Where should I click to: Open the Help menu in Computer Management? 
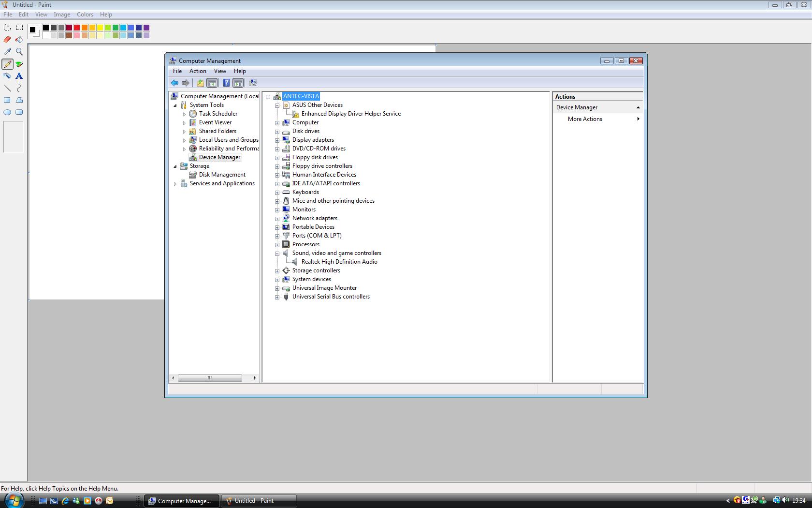point(240,71)
